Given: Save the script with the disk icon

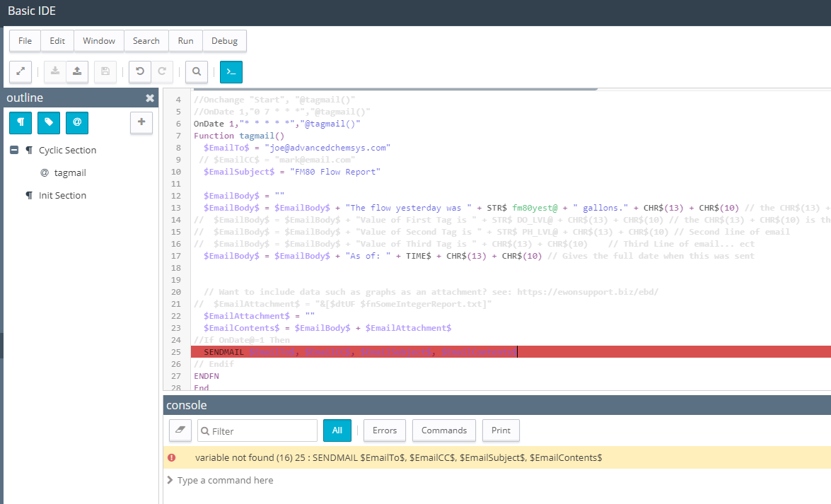Looking at the screenshot, I should point(105,71).
